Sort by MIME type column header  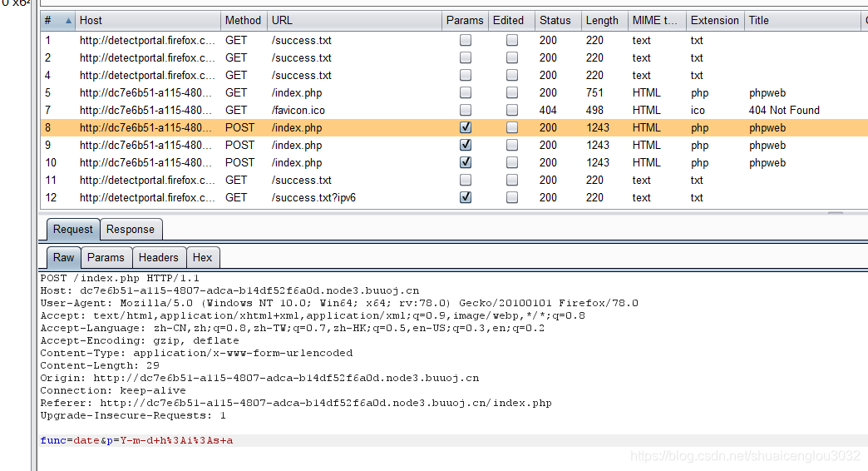tap(657, 21)
